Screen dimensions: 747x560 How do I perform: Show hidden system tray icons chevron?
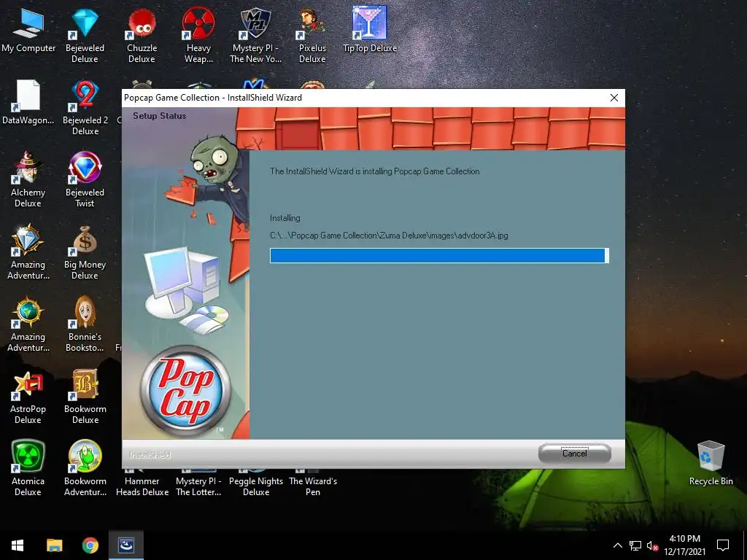(x=617, y=545)
